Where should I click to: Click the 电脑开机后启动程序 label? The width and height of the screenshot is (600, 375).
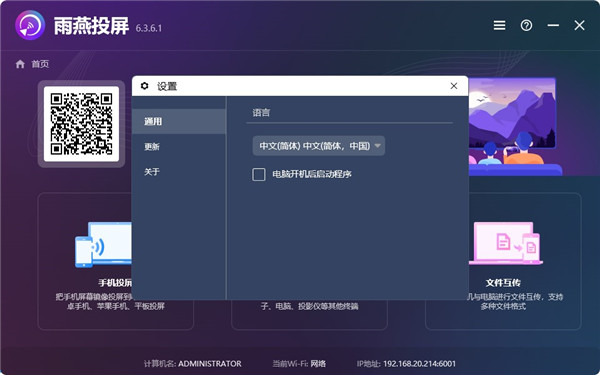point(312,174)
